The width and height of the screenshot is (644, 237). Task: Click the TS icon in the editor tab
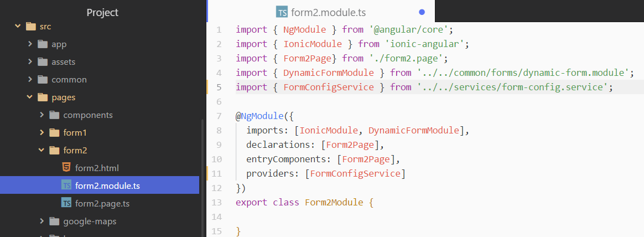coord(282,12)
